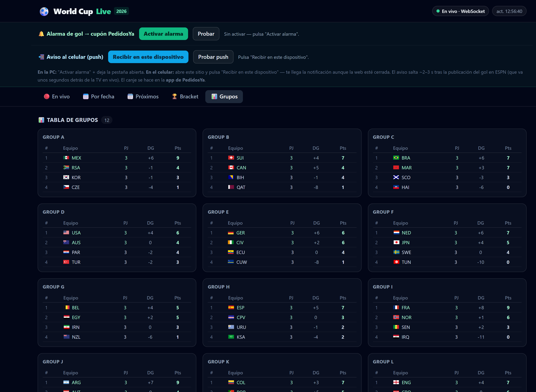Viewport: 536px width, 392px height.
Task: Click the GROUP I heading
Action: tap(383, 287)
